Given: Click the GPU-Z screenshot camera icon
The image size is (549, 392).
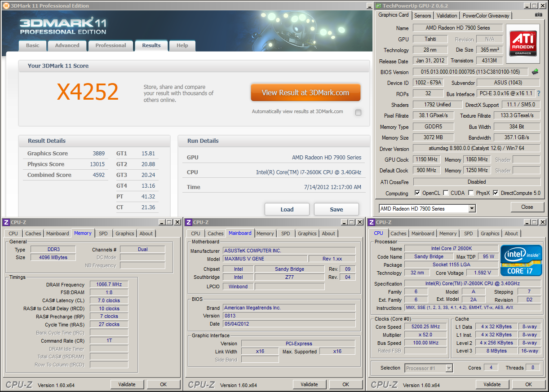Looking at the screenshot, I should tap(539, 15).
